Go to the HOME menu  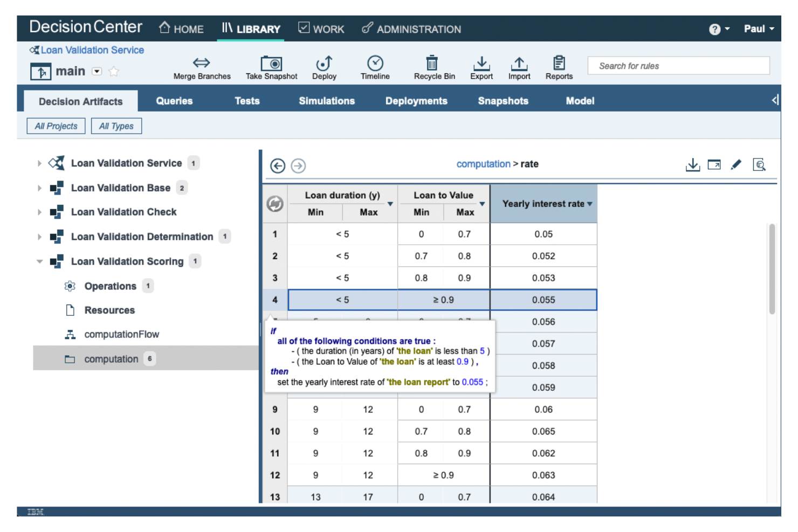point(181,29)
